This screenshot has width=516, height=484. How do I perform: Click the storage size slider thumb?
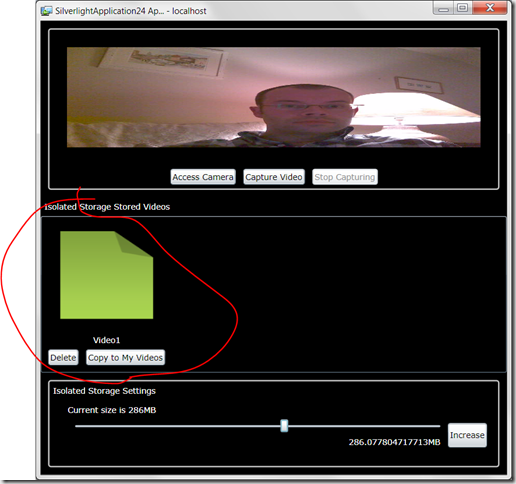pyautogui.click(x=284, y=426)
